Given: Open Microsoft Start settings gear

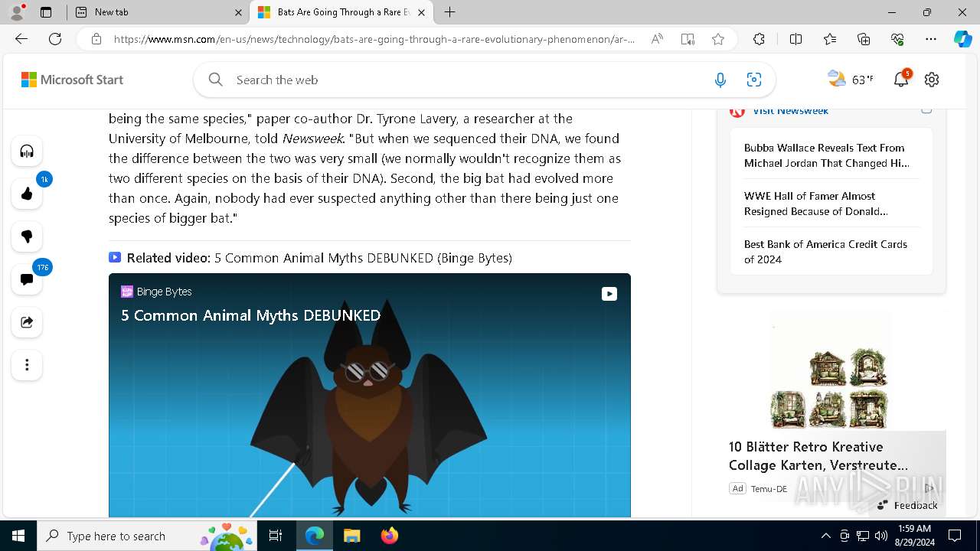Looking at the screenshot, I should click(932, 80).
